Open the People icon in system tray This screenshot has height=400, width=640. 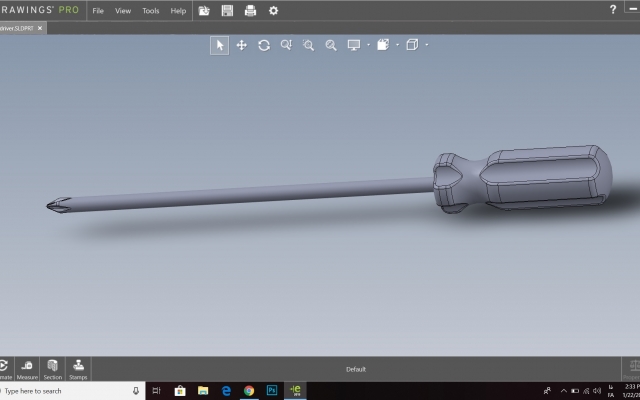[x=547, y=391]
